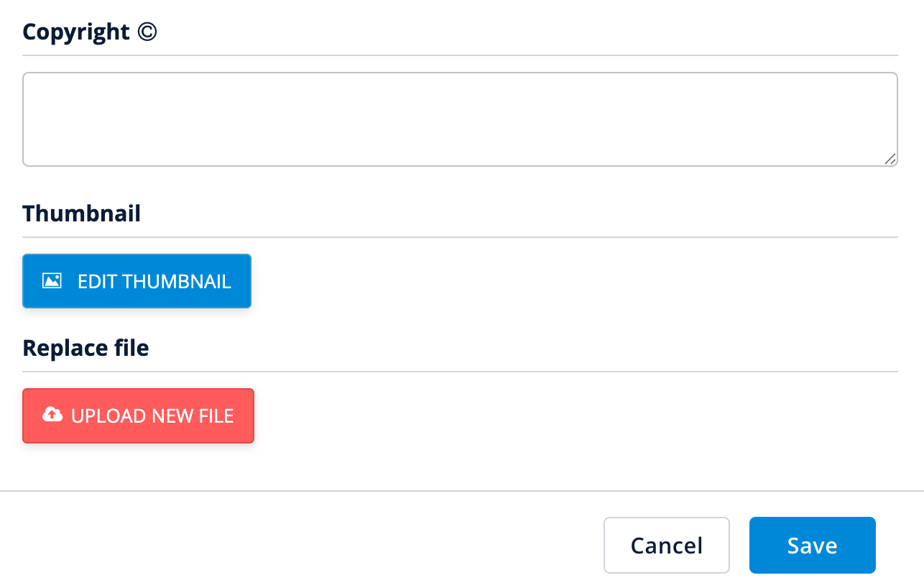Click the word "Save" on blue button
Screen dimensions: 924x588
pos(812,546)
